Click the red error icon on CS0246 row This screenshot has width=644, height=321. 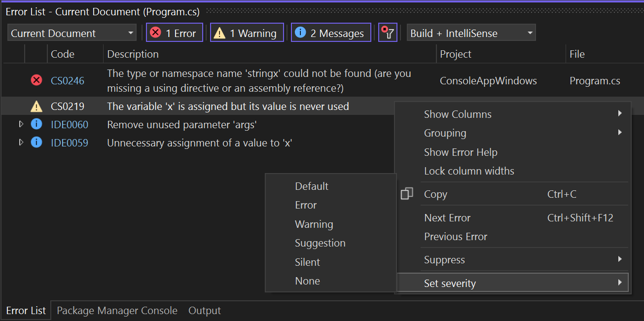click(x=36, y=80)
